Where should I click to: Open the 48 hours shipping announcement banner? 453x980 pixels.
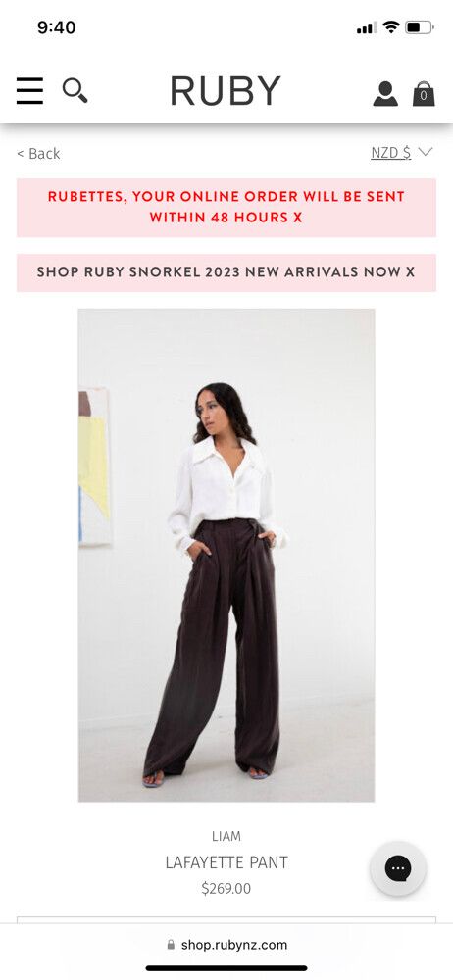[226, 208]
